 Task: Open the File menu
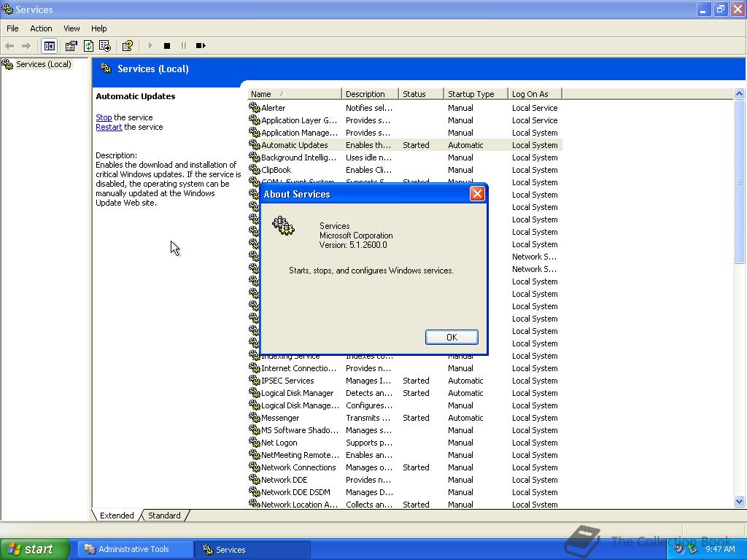[x=12, y=28]
